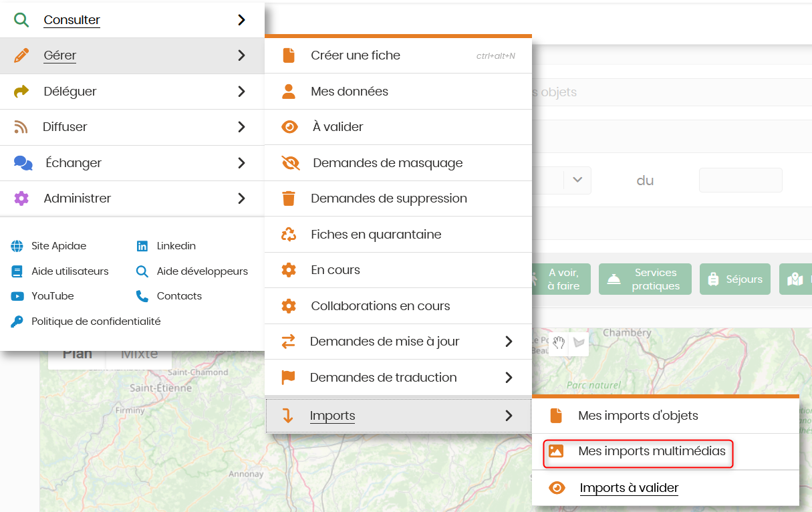Click the Mes imports d'objets file icon
This screenshot has width=812, height=512.
click(x=556, y=416)
